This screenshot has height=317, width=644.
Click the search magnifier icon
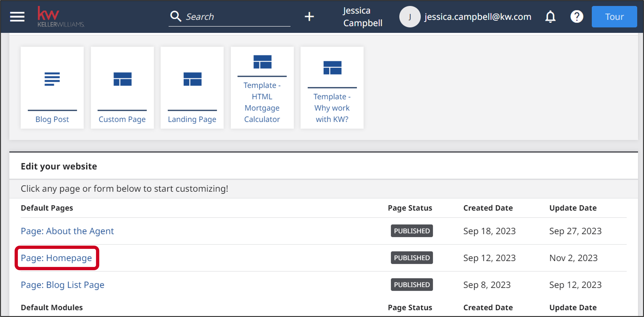[176, 16]
